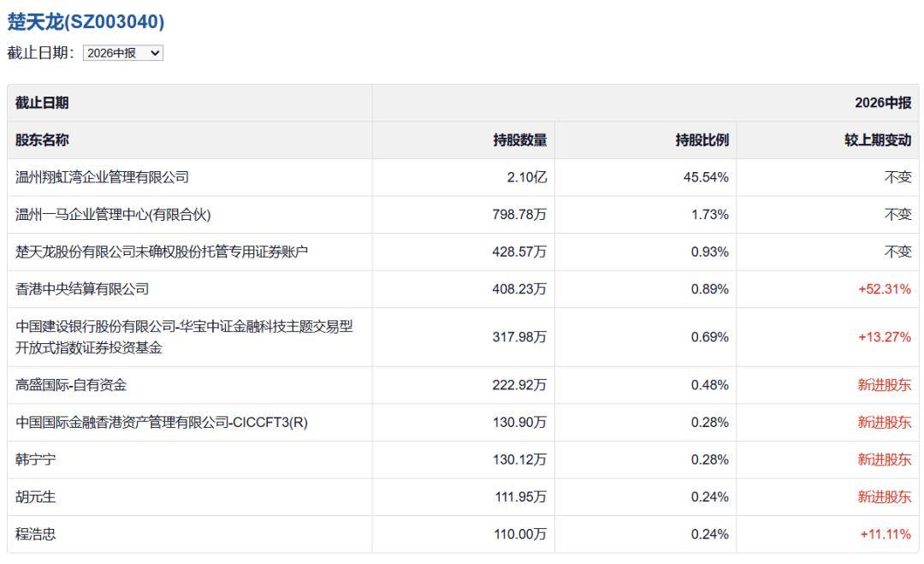Screen dimensions: 924x564
Task: Click the 股东名称 column header
Action: 42,140
